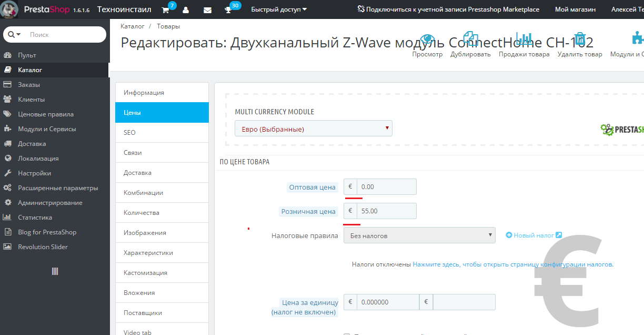644x335 pixels.
Task: Open the Доставка product tab
Action: pos(162,173)
